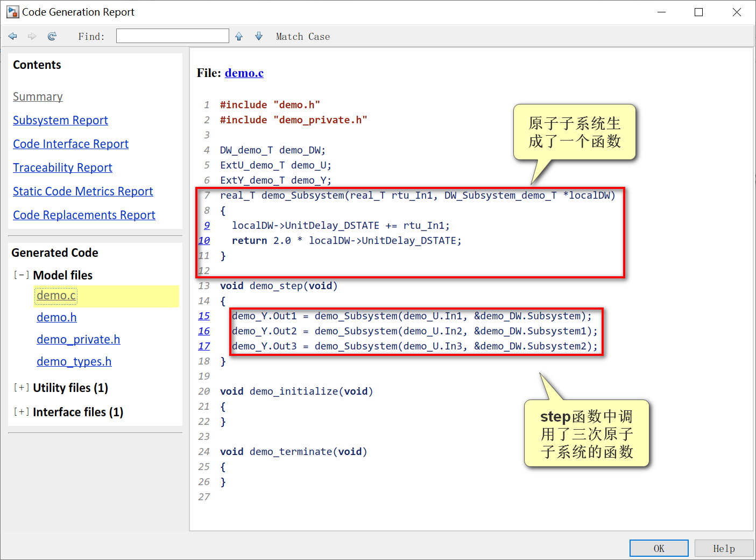Click the Generated Code heading
This screenshot has height=560, width=756.
[x=55, y=253]
